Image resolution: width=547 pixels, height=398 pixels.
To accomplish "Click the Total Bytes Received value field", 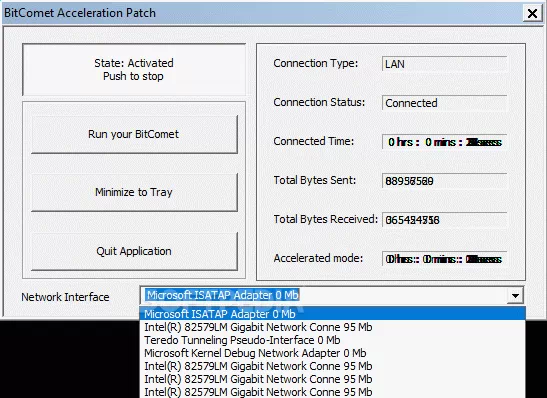I will [444, 220].
